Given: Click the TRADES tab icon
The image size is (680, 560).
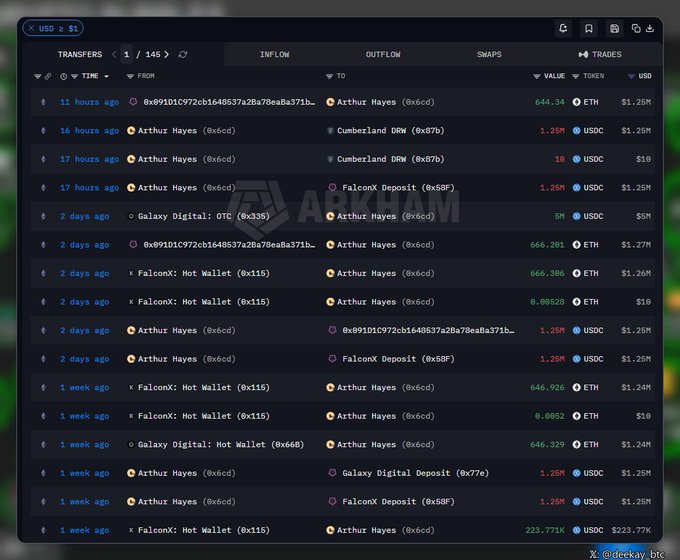Looking at the screenshot, I should (583, 54).
